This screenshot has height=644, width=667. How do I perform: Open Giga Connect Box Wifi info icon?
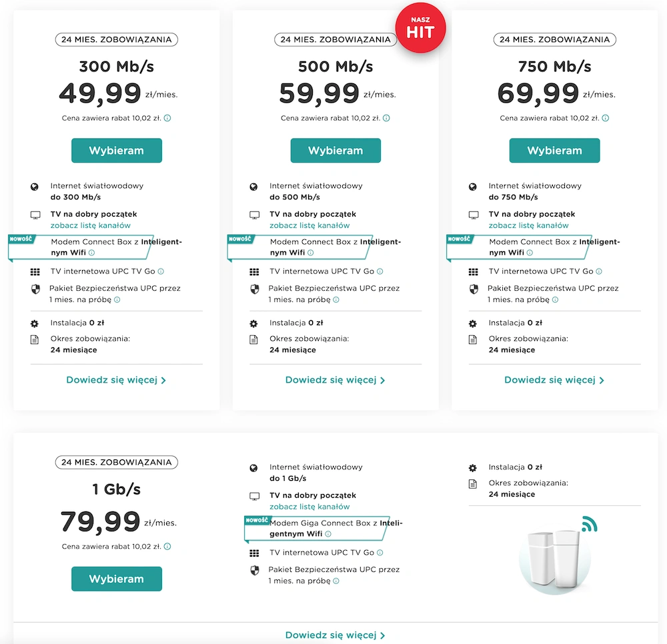[328, 534]
